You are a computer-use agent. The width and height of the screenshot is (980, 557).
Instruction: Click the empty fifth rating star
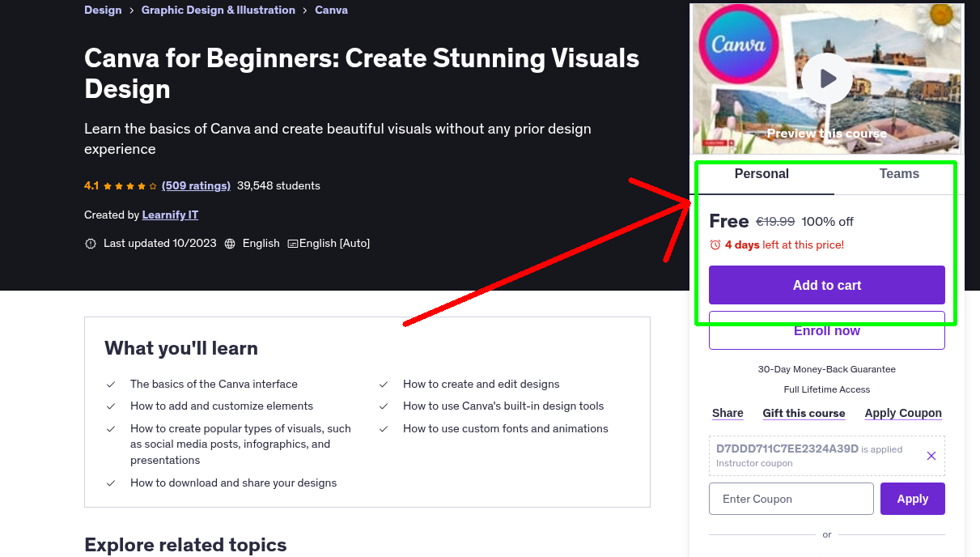[153, 186]
